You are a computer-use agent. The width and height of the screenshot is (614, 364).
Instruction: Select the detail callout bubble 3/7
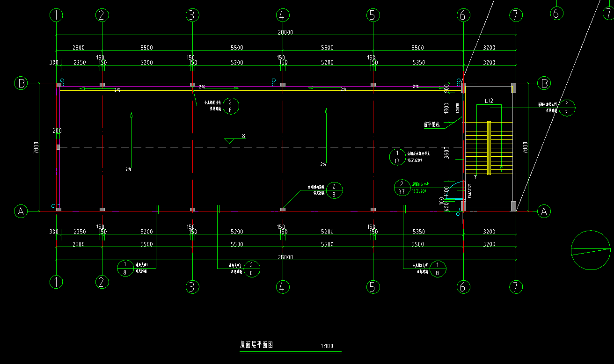pos(566,108)
